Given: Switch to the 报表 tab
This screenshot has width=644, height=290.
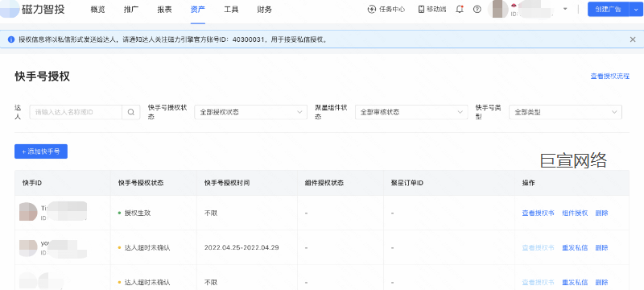Looking at the screenshot, I should [x=164, y=10].
